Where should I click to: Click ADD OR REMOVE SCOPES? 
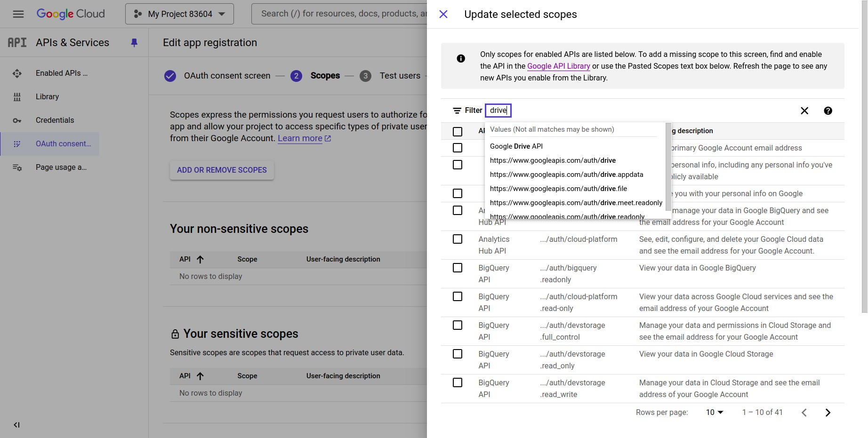(221, 170)
